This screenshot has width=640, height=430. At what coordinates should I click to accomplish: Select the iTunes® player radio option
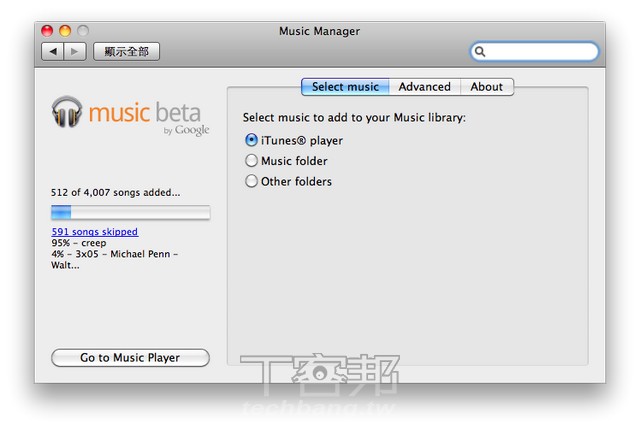pyautogui.click(x=251, y=140)
